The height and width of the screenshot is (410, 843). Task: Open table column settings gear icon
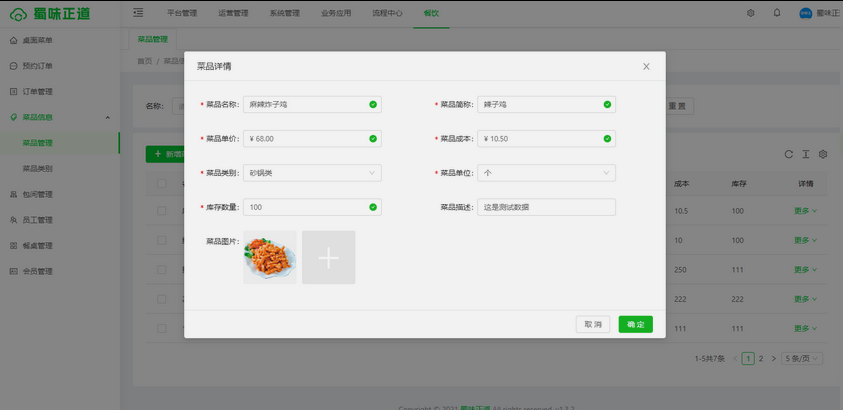pos(823,154)
